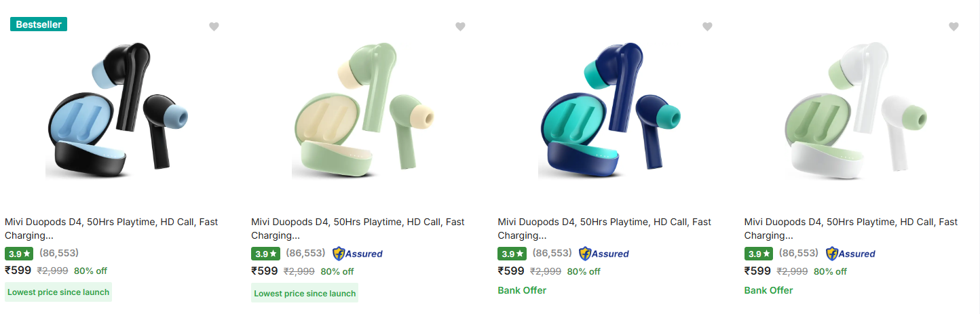Toggle wishlist heart on green Duopods
The image size is (980, 314).
point(460,27)
